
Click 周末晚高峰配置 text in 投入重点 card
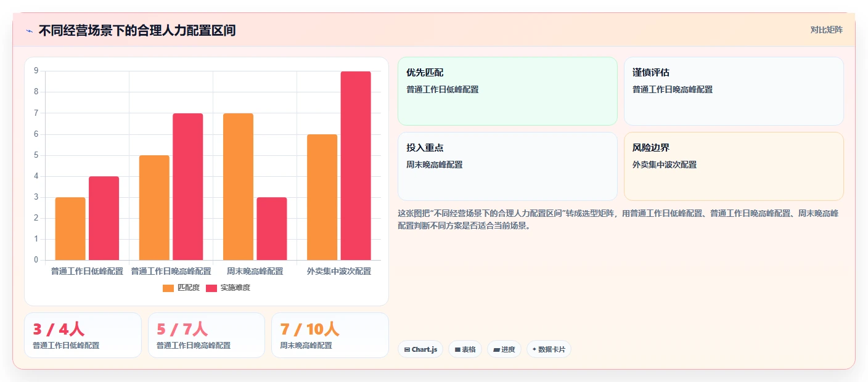(x=435, y=165)
